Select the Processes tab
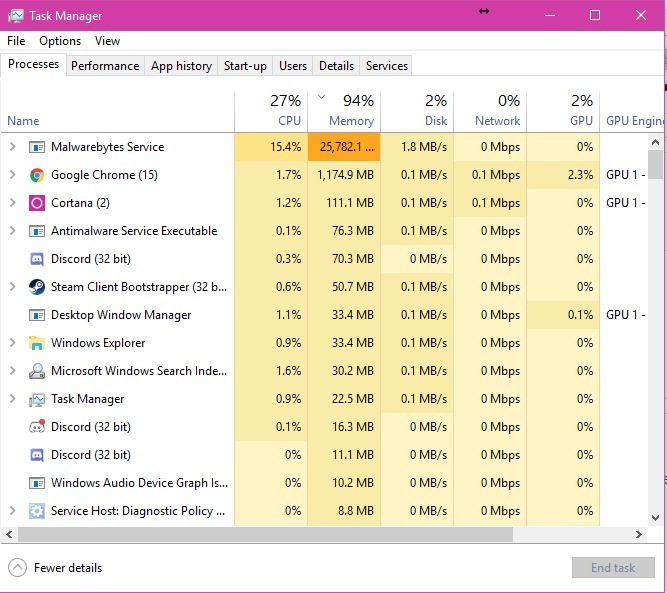The image size is (667, 593). pos(34,64)
